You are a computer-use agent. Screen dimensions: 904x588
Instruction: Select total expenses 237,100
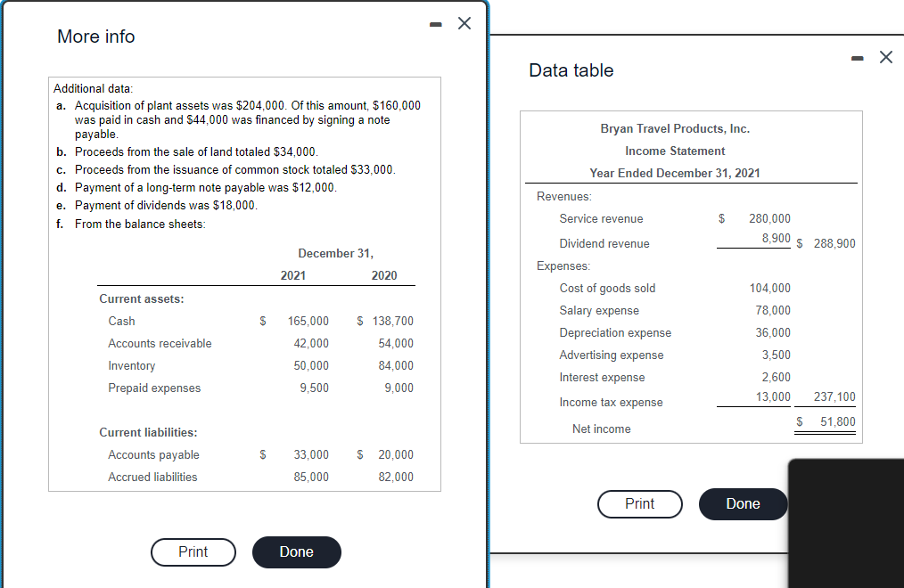tap(834, 397)
